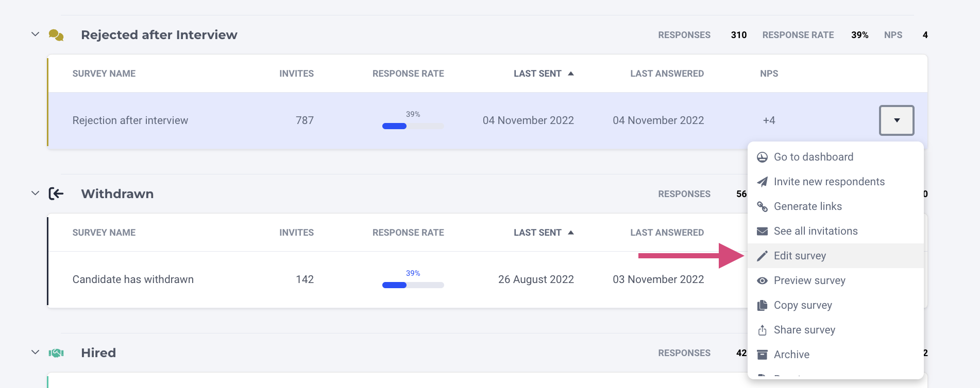Click the chain link Generate links icon
The height and width of the screenshot is (388, 980).
(x=762, y=207)
